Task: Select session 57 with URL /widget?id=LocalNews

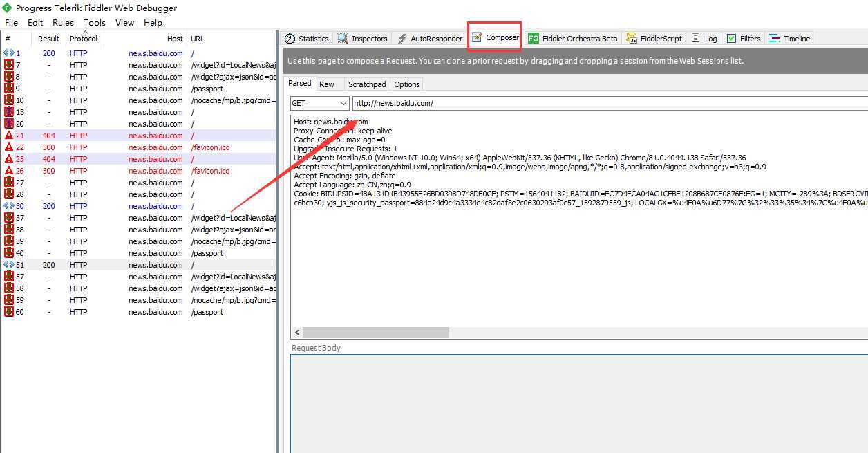Action: coord(139,277)
